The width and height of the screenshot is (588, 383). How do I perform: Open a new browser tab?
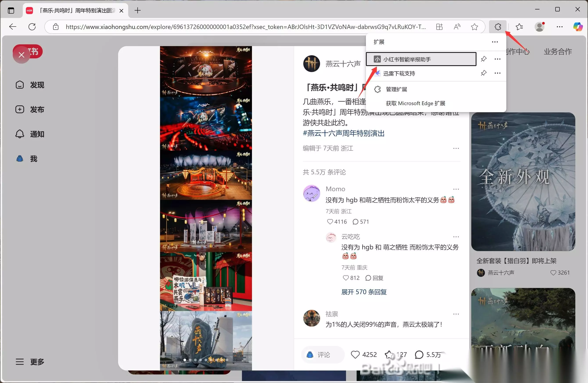[x=138, y=10]
